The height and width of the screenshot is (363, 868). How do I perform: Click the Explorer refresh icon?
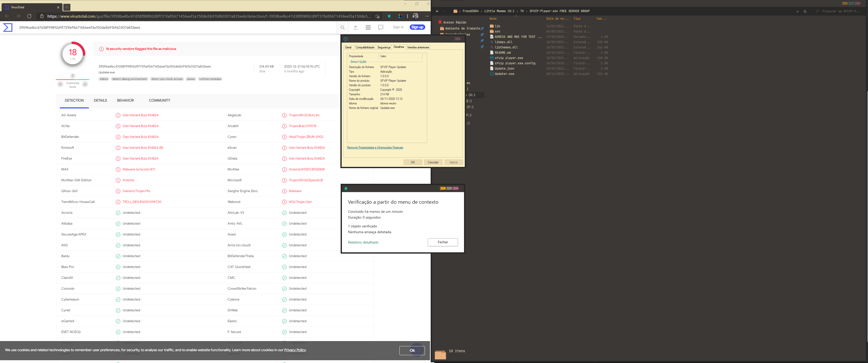tap(805, 11)
